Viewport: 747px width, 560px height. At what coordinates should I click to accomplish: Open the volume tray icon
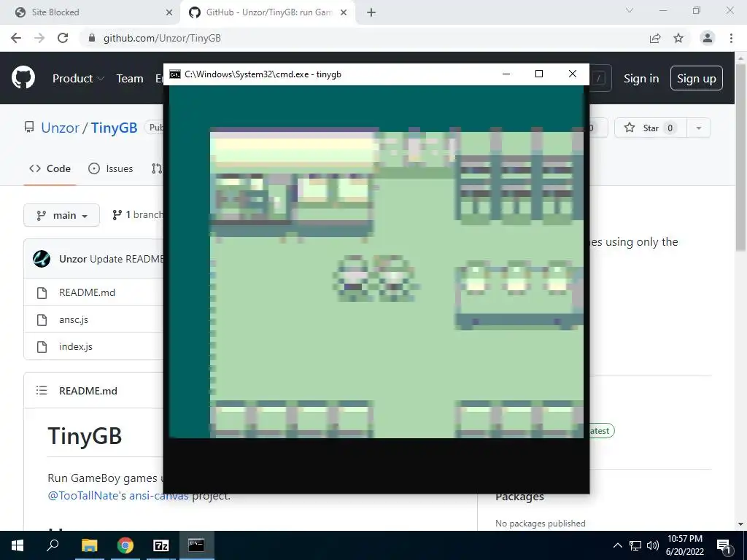pyautogui.click(x=653, y=545)
